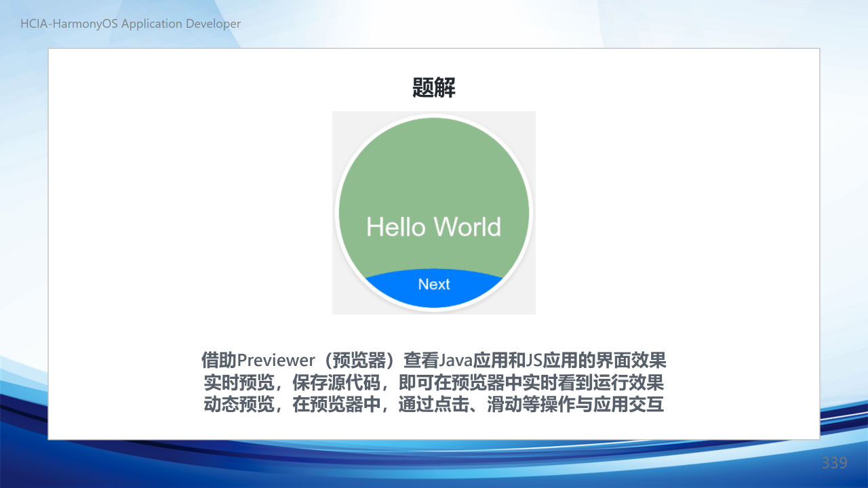Screen dimensions: 868x488
Task: Click the blue Next button in previewer
Action: tap(434, 287)
